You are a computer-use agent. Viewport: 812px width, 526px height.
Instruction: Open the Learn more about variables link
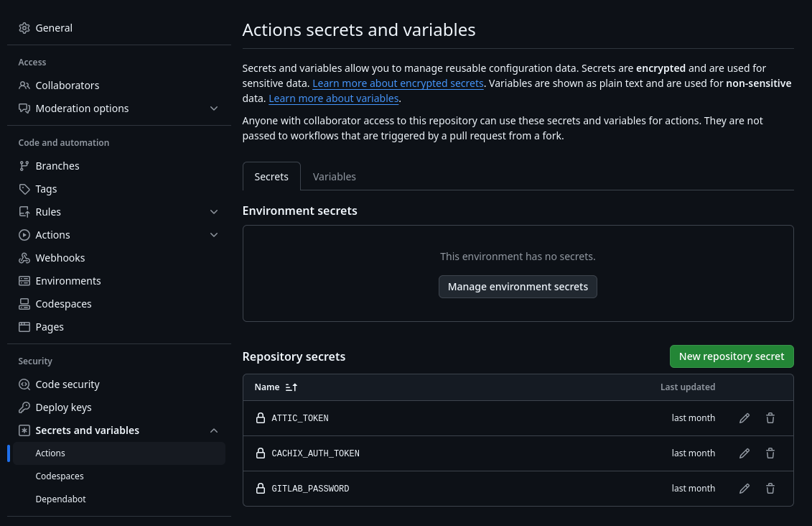pyautogui.click(x=333, y=98)
